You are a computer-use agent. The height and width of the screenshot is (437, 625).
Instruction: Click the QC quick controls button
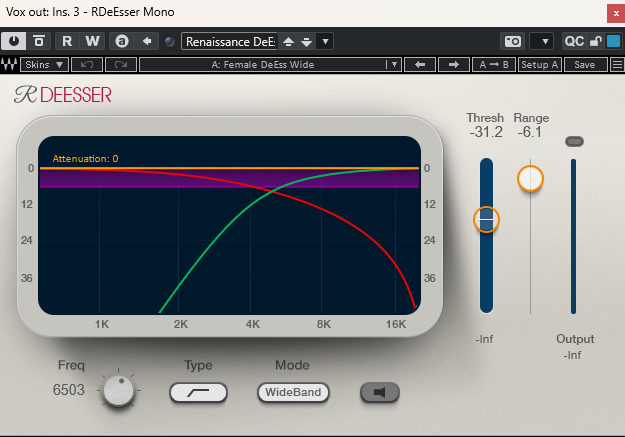[x=574, y=41]
